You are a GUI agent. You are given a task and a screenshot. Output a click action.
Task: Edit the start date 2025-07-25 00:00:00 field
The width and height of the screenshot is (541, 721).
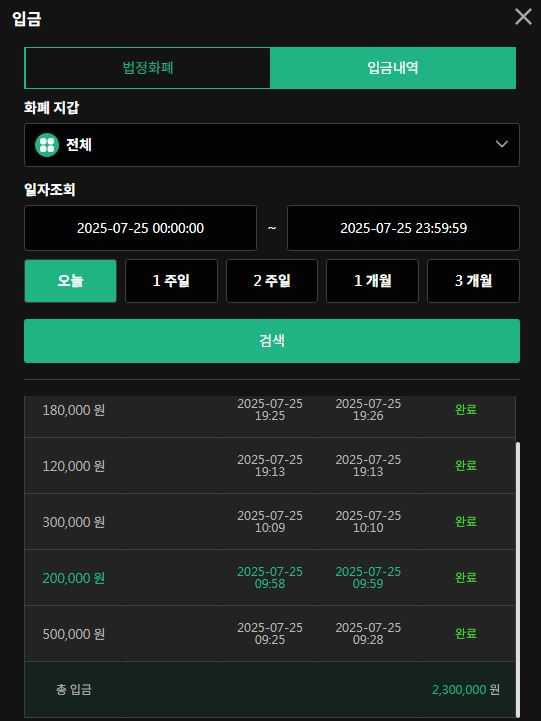pyautogui.click(x=140, y=228)
